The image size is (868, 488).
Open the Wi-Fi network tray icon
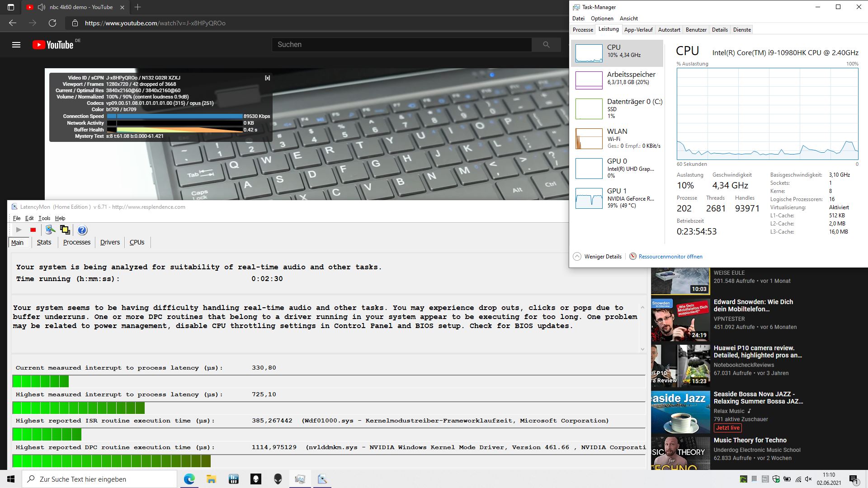click(798, 479)
